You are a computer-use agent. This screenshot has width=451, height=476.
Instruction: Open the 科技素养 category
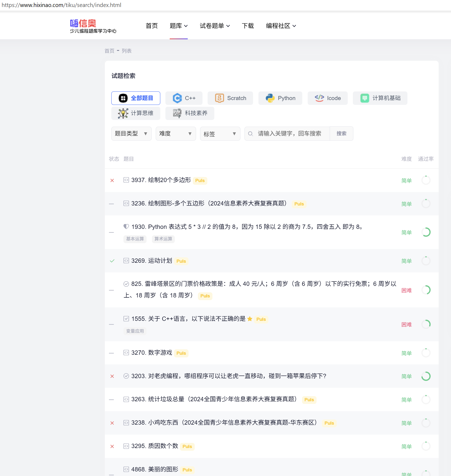point(189,113)
